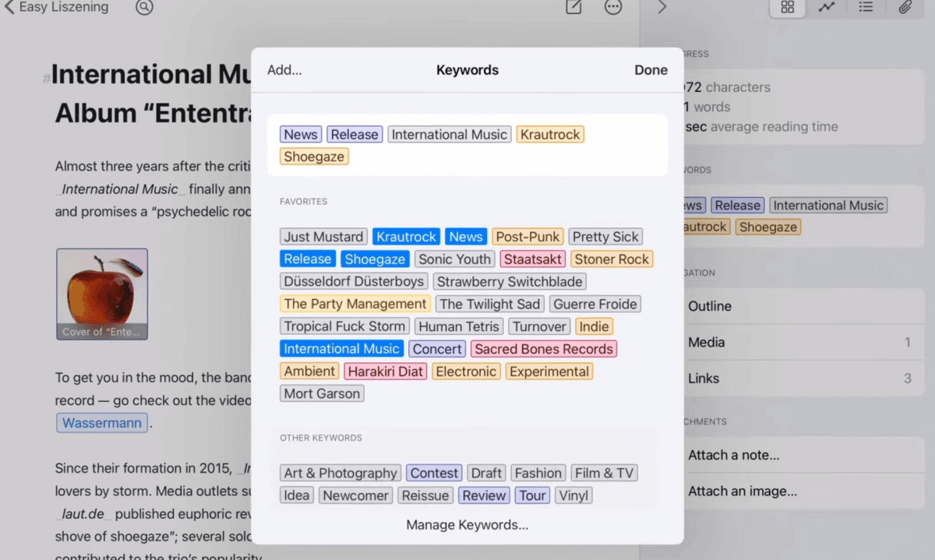Click the forward chevron arrow icon
Image resolution: width=935 pixels, height=560 pixels.
tap(662, 8)
